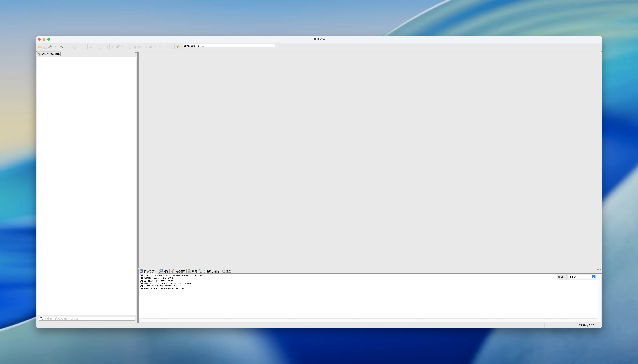Switch to the 日志记录器 tab

pos(148,271)
